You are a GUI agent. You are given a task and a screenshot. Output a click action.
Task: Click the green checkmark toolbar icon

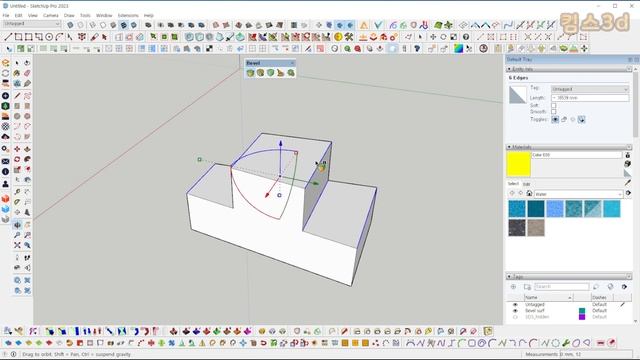click(378, 25)
